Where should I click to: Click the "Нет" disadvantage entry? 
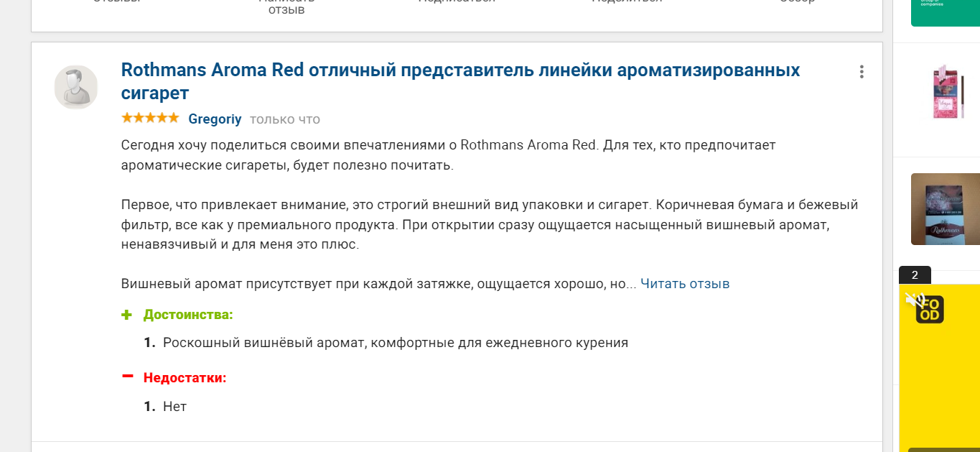174,407
